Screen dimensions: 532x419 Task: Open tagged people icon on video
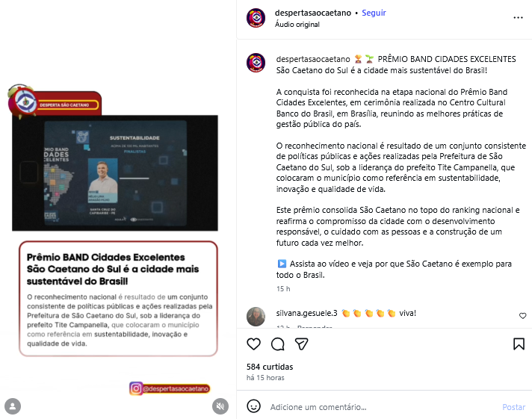[13, 406]
